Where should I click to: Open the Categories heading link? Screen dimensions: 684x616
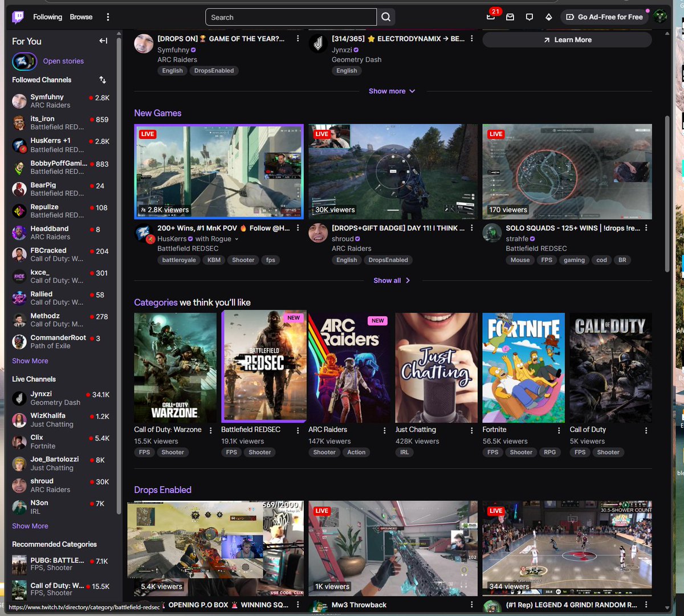156,302
